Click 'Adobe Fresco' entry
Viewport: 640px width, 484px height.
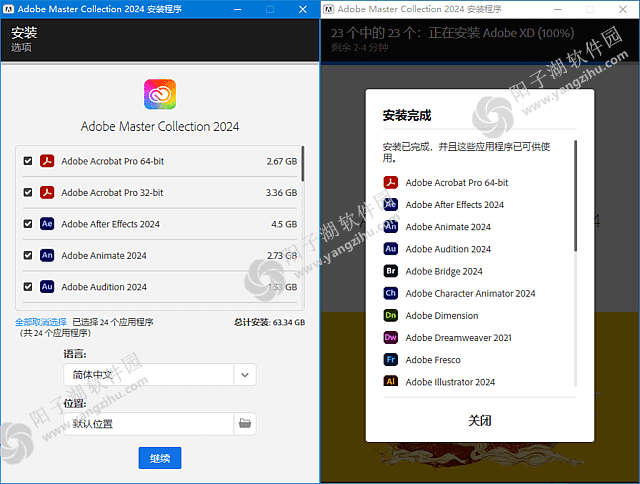coord(433,360)
